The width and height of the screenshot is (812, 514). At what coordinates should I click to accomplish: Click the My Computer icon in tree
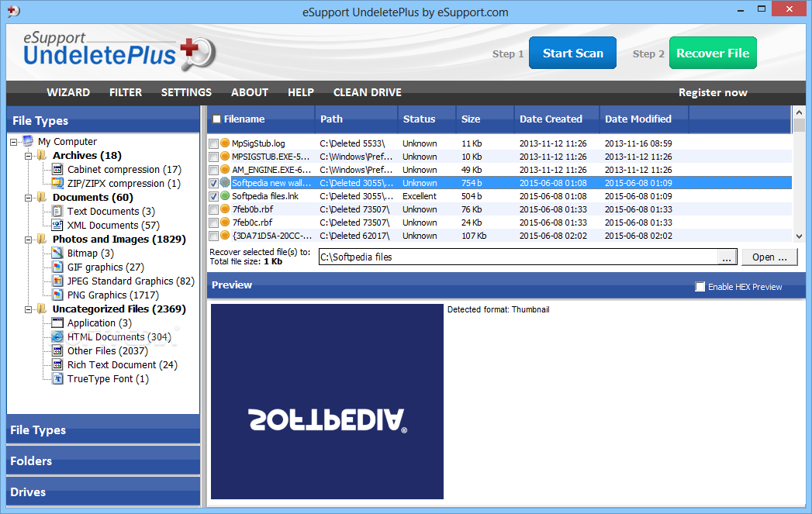pos(28,141)
